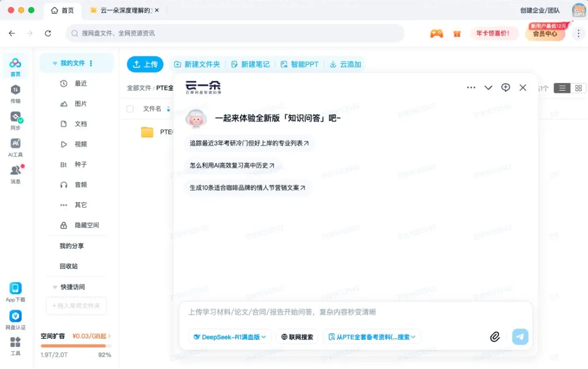Open 回收站 recycle bin
The image size is (588, 369).
tap(69, 266)
